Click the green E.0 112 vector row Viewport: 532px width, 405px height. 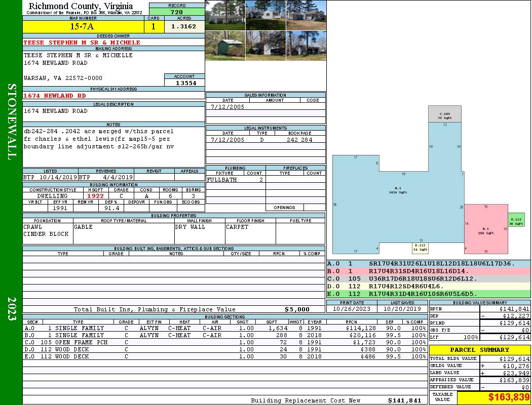[x=429, y=294]
